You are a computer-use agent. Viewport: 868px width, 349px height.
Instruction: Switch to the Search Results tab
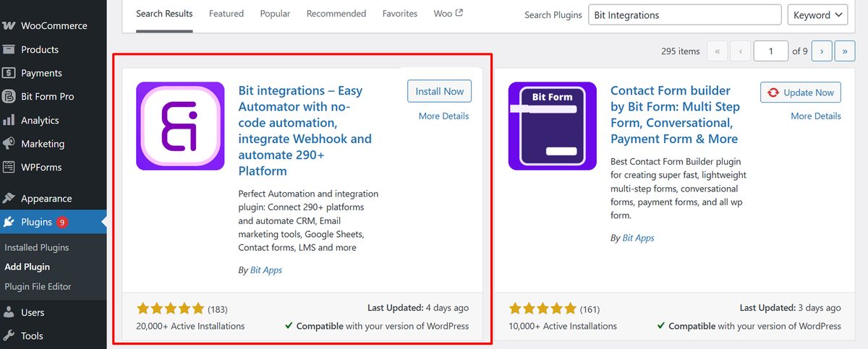[164, 14]
